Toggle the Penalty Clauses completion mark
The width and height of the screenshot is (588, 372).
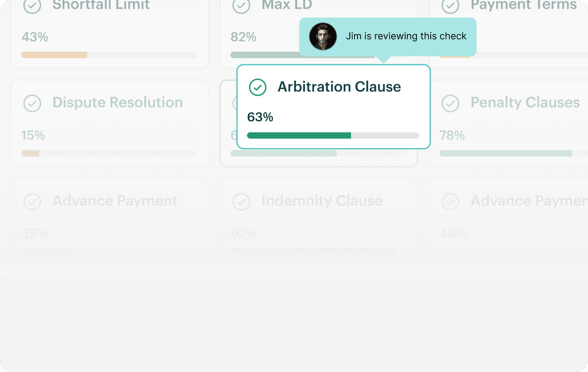click(x=450, y=103)
